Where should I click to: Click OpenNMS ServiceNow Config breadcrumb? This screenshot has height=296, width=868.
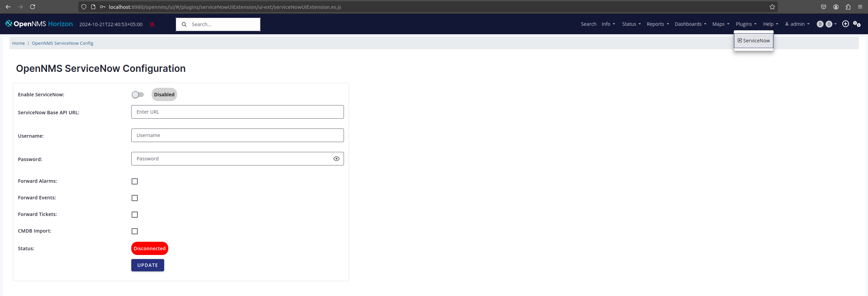[x=62, y=43]
